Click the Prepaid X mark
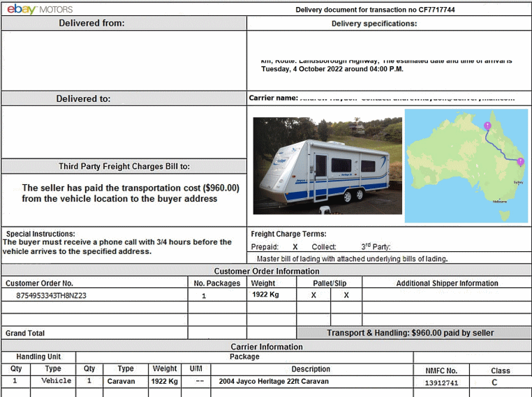This screenshot has height=397, width=532. click(295, 247)
